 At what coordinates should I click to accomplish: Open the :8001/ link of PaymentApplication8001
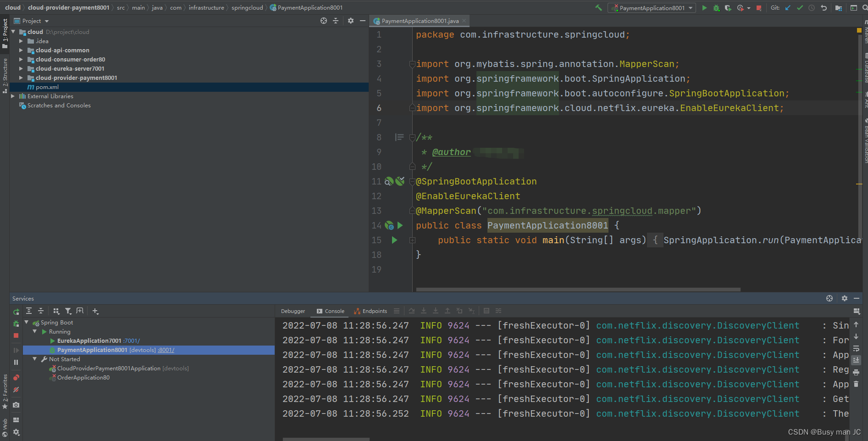[x=166, y=350]
